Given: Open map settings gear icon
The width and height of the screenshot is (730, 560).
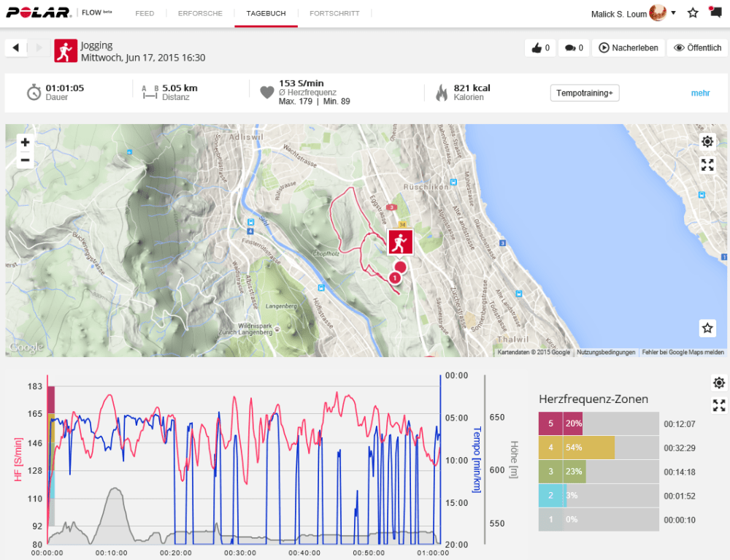Looking at the screenshot, I should click(707, 142).
